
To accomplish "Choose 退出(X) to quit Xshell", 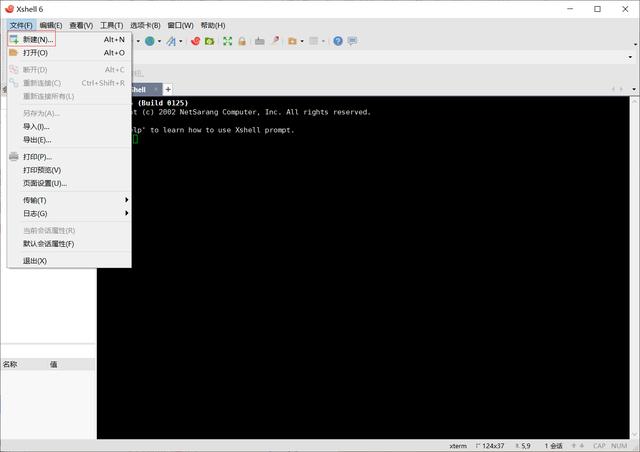I will 69,261.
